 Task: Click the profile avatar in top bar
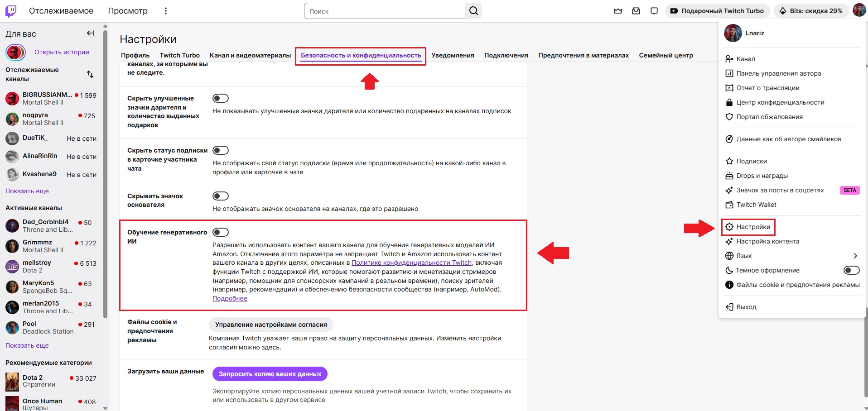(859, 10)
